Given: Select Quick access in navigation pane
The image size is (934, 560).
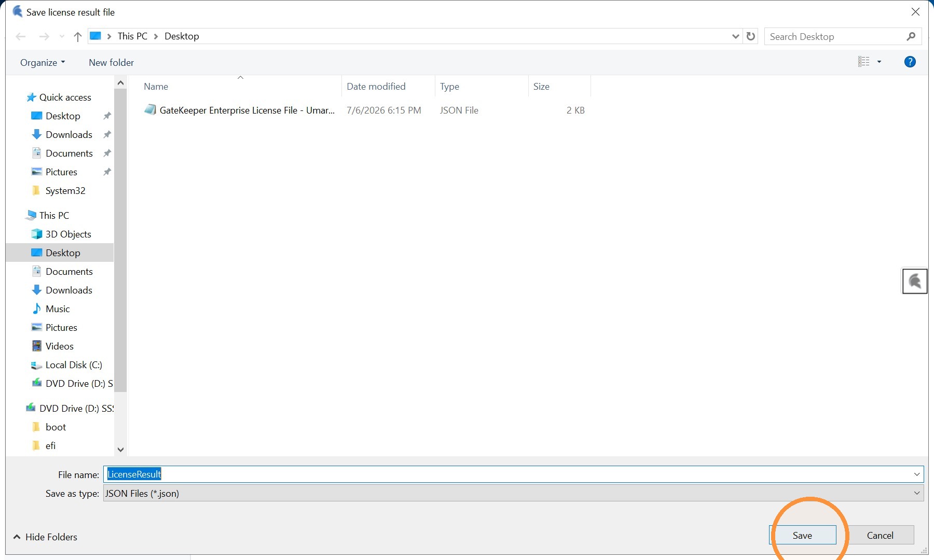Looking at the screenshot, I should (65, 97).
